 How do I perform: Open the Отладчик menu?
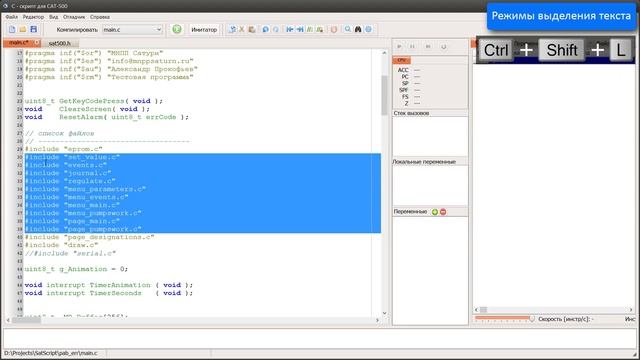pyautogui.click(x=74, y=17)
